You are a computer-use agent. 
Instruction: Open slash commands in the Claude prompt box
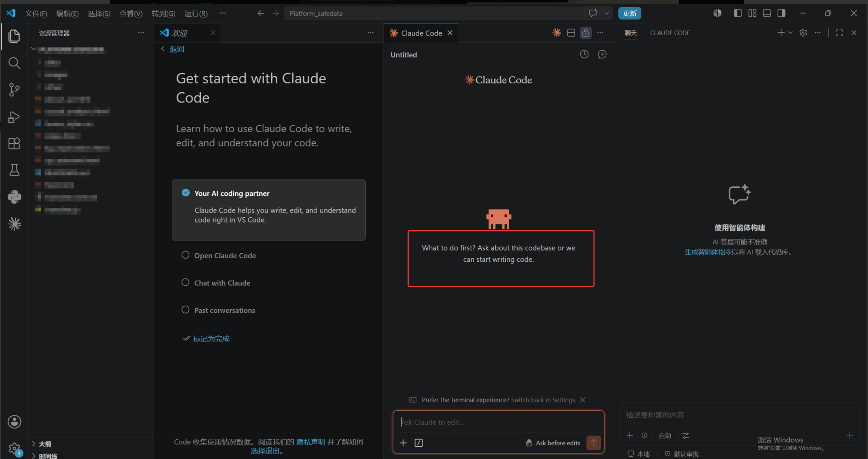[419, 443]
